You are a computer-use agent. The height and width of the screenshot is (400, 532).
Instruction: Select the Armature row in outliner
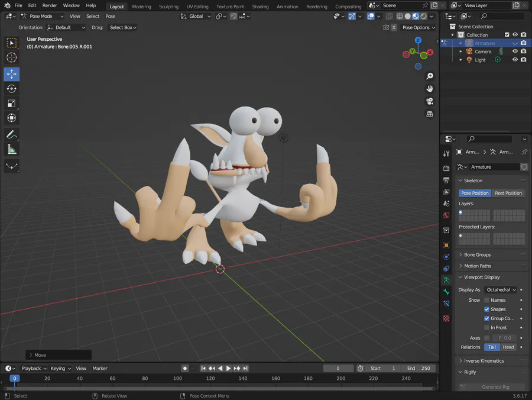pos(485,43)
